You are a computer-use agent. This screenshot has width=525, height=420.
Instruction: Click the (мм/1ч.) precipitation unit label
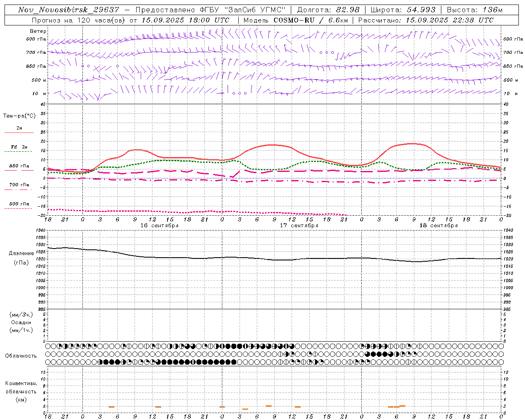coord(21,330)
